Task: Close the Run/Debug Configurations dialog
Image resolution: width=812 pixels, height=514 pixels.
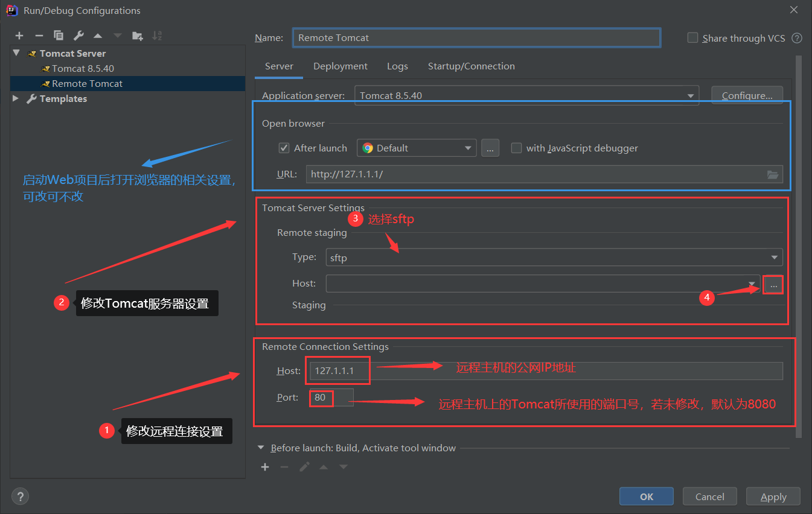Action: [793, 10]
